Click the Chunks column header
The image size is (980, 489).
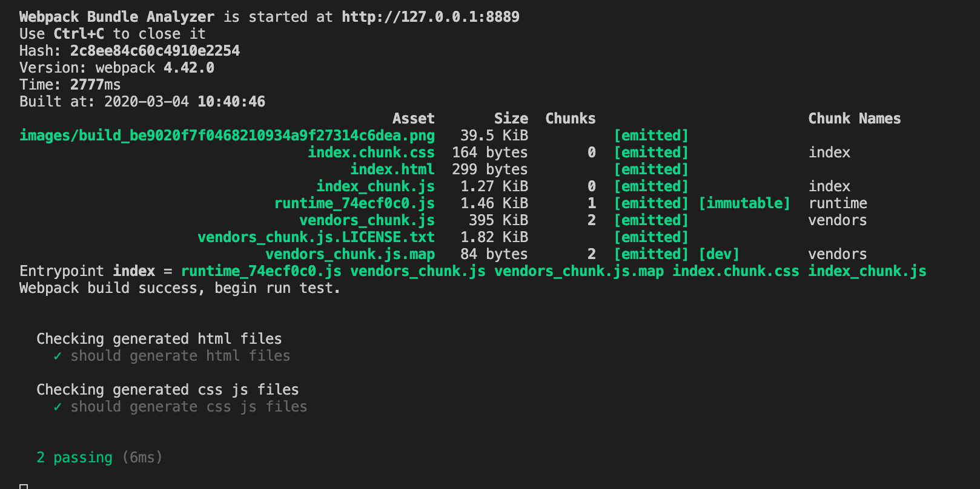[x=570, y=119]
